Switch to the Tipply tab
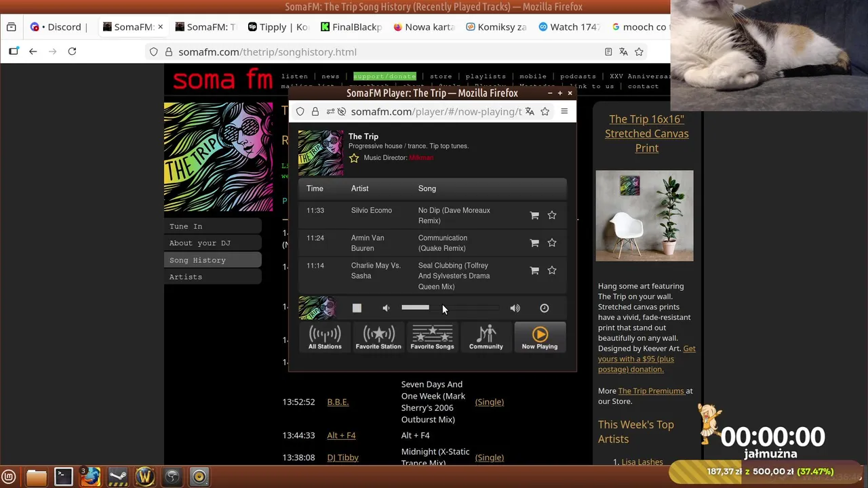Viewport: 868px width, 488px height. pyautogui.click(x=278, y=27)
